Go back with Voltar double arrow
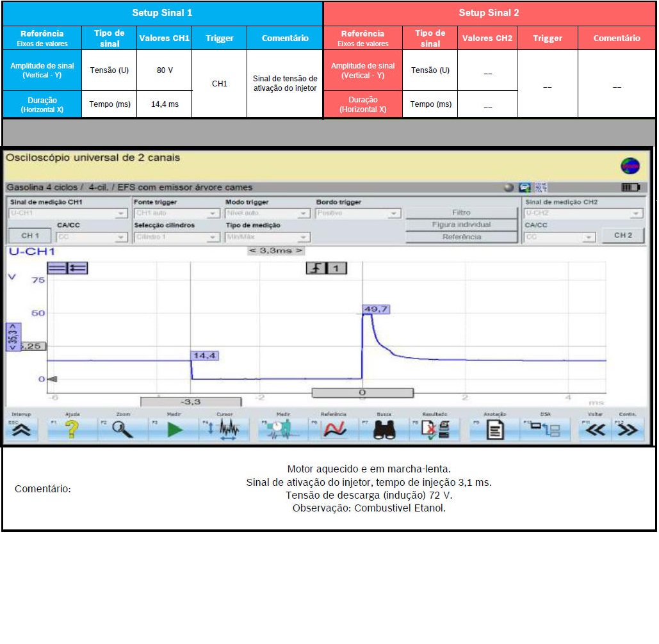Image resolution: width=659 pixels, height=644 pixels. tap(596, 430)
